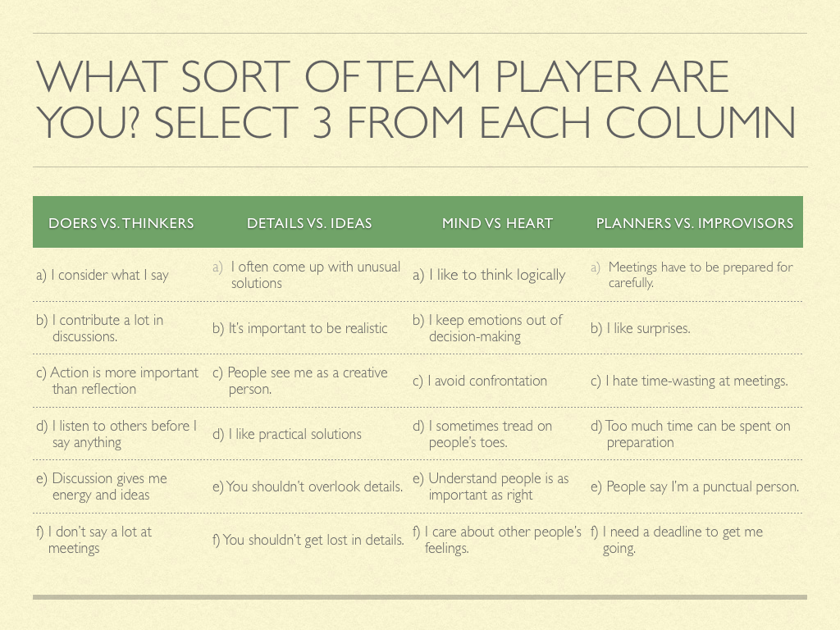840x630 pixels.
Task: Click "I need a deadline to get me going"
Action: tap(677, 540)
